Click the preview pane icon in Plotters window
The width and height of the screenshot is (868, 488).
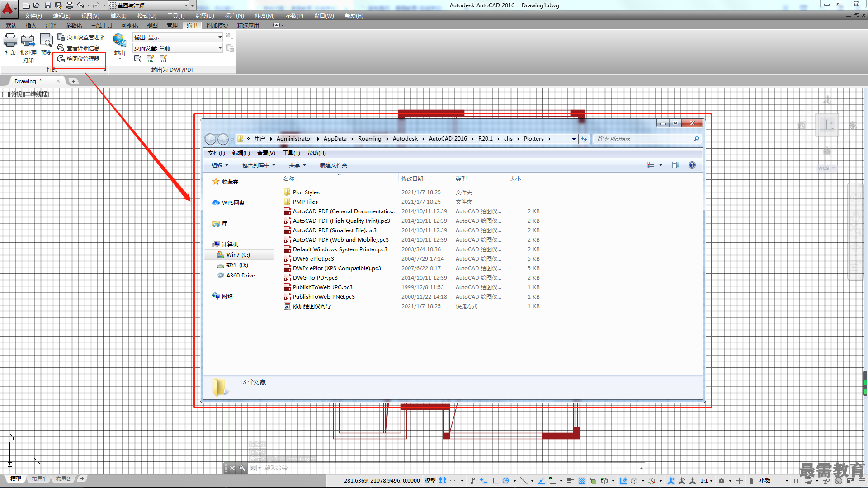(x=676, y=165)
